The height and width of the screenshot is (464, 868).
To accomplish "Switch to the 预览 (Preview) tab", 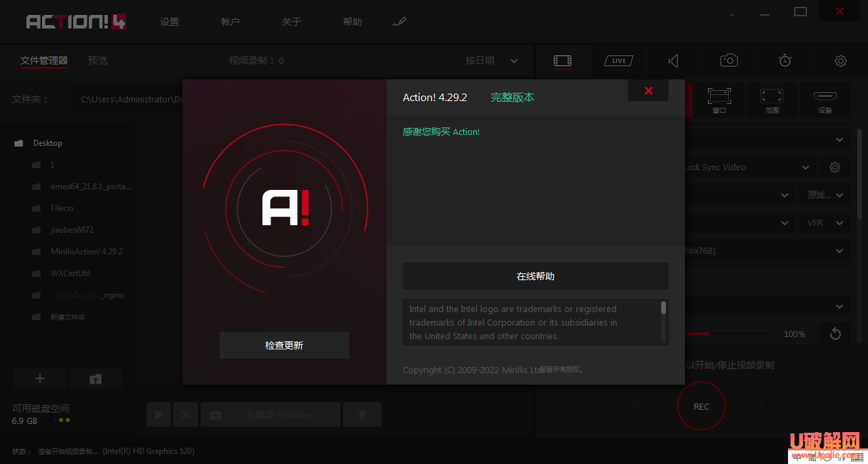I will (98, 60).
